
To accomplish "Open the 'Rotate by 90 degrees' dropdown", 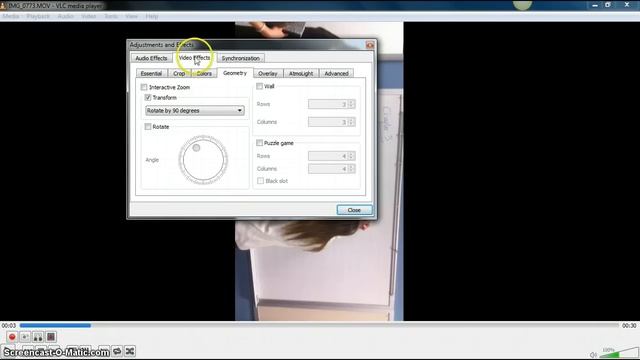I will (195, 111).
